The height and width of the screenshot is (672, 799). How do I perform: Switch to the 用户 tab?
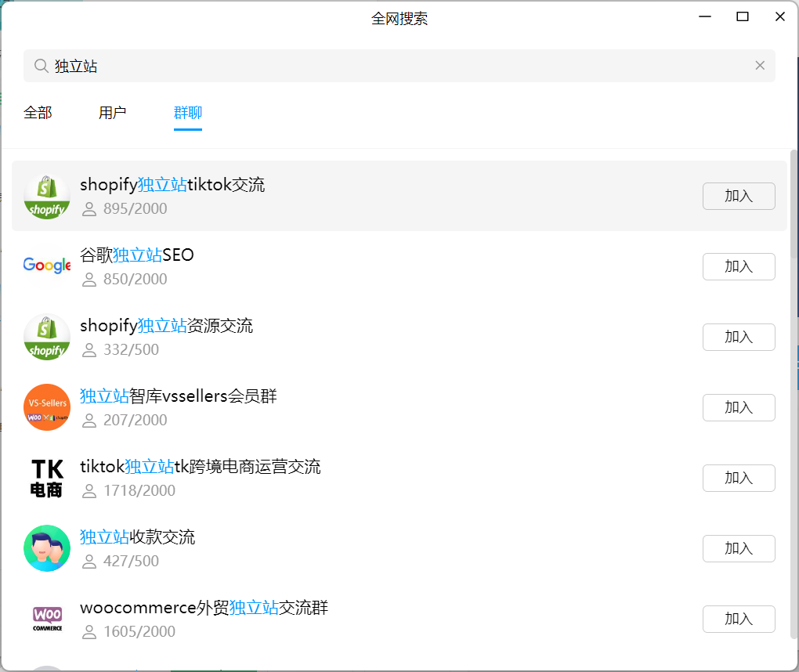pos(113,113)
